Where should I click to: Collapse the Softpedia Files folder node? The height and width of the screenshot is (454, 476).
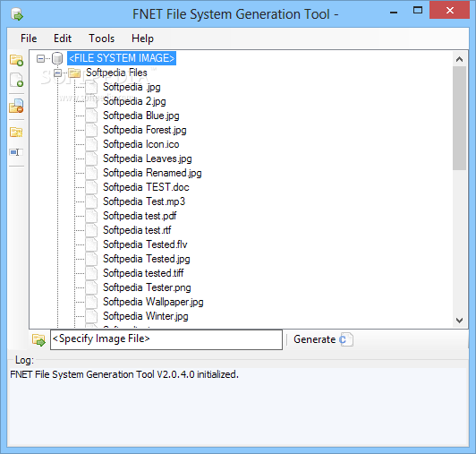point(57,73)
